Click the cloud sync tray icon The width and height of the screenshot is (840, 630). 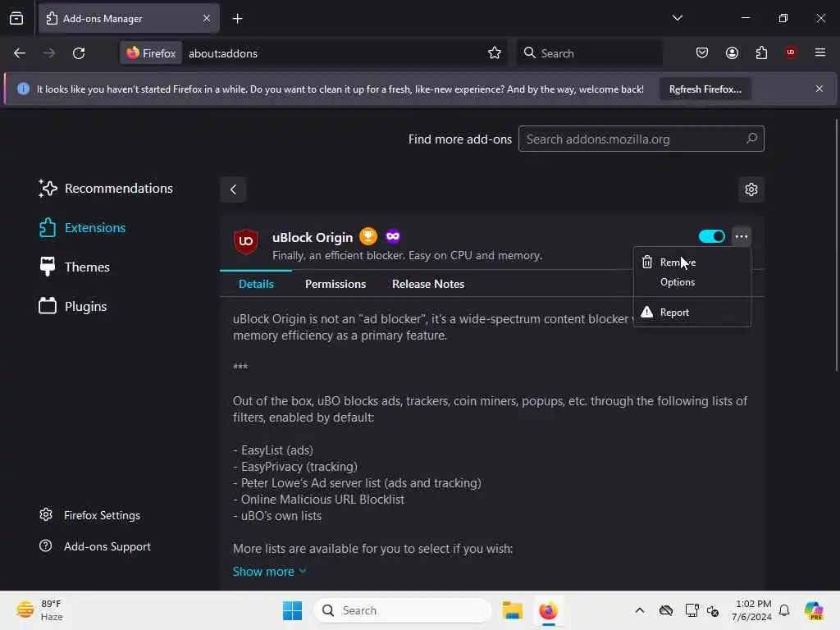(666, 610)
